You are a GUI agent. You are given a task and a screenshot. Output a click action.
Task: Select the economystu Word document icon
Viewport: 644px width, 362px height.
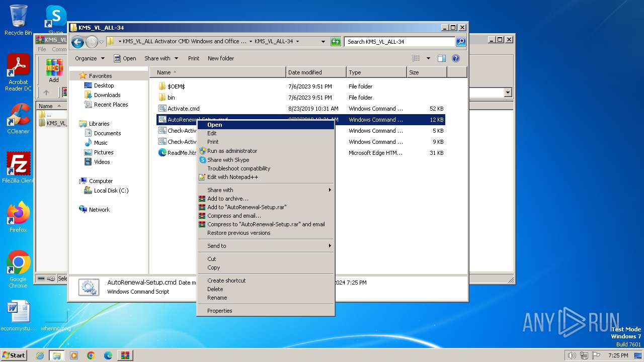coord(18,316)
